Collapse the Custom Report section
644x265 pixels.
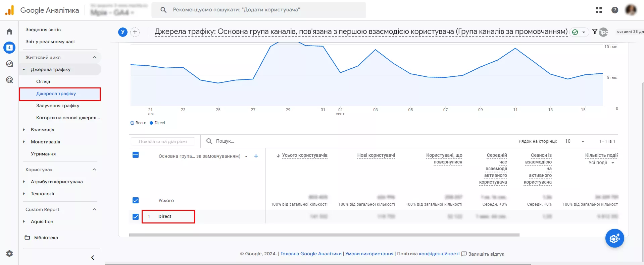click(94, 209)
